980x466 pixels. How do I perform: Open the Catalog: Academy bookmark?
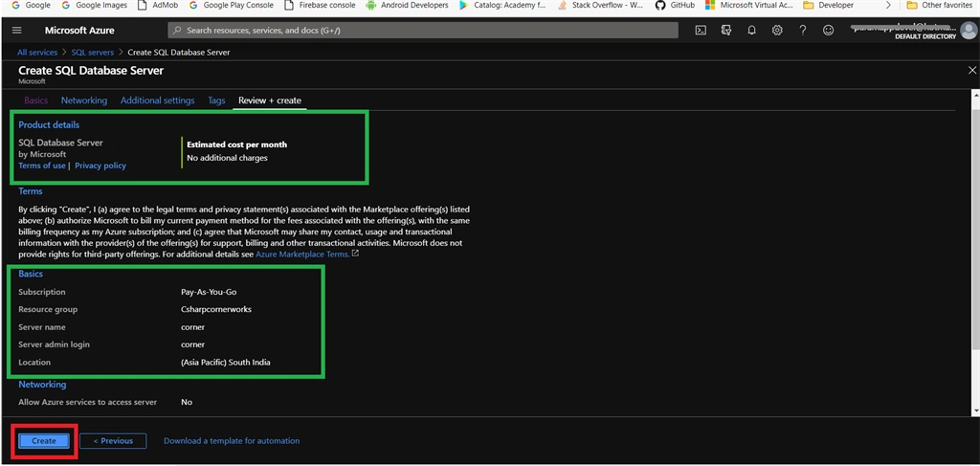click(501, 5)
